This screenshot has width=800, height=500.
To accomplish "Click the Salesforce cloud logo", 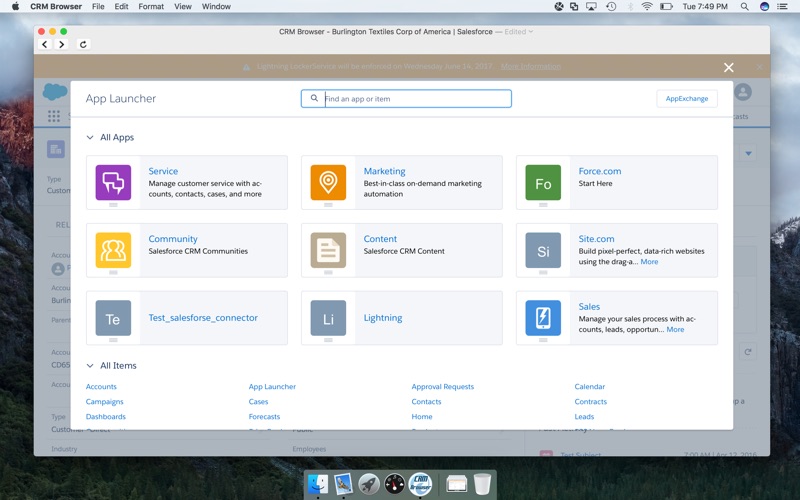I will pyautogui.click(x=55, y=92).
